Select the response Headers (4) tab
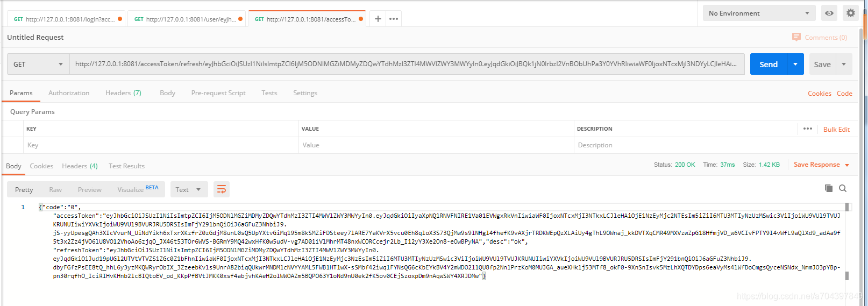The height and width of the screenshot is (306, 868). [80, 166]
